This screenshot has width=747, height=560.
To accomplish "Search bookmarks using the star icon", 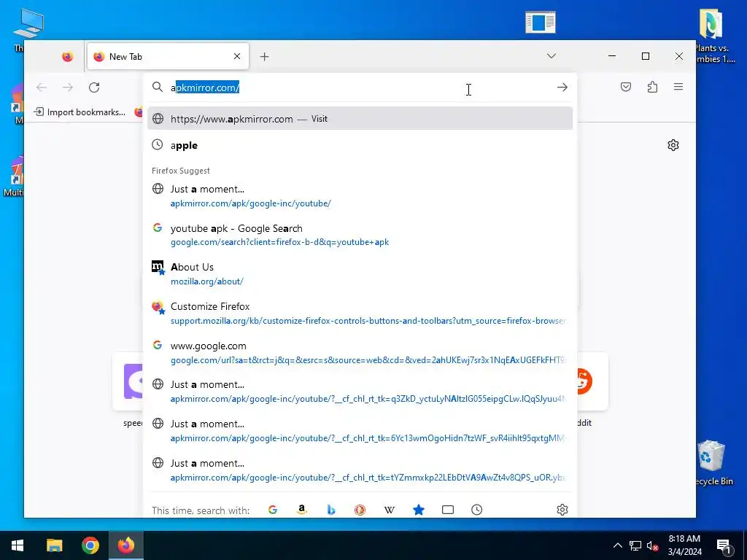I will coord(419,510).
